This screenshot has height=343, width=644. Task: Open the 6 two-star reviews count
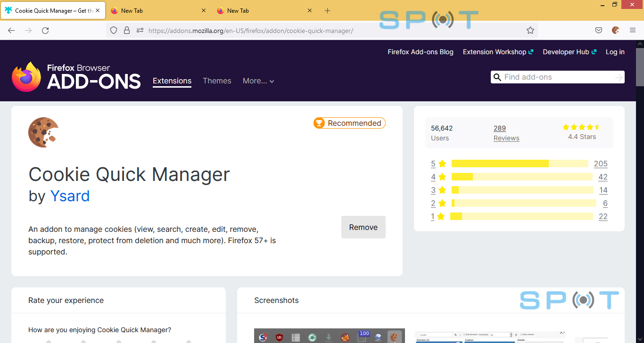[605, 203]
